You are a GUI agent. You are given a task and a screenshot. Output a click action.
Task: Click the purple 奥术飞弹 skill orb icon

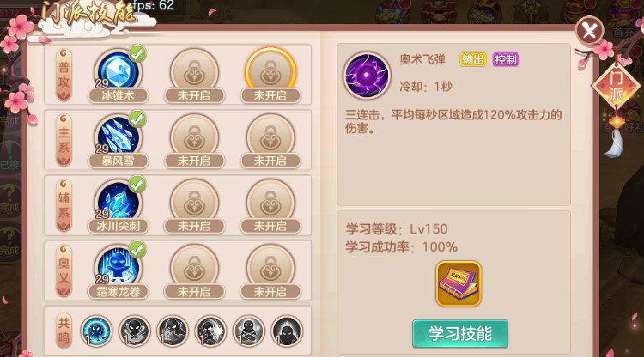point(367,76)
